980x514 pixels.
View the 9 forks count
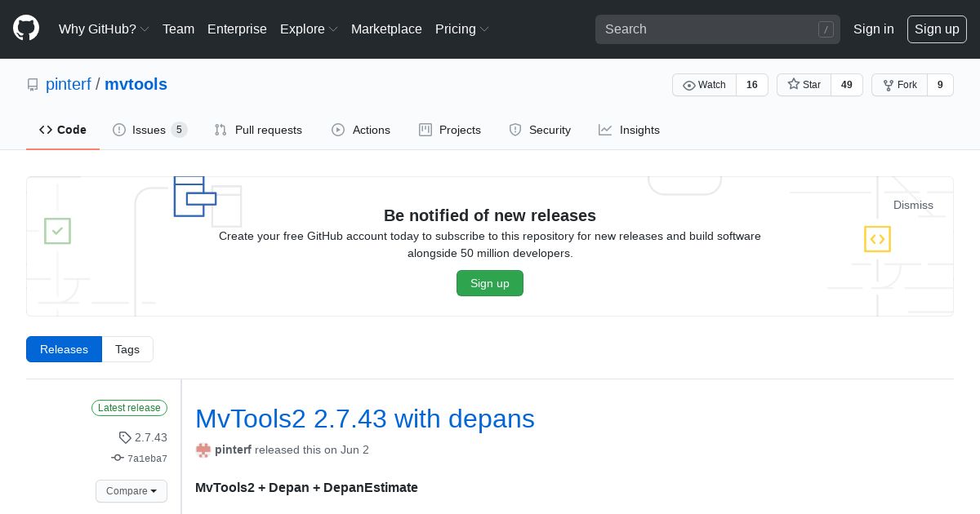(x=941, y=85)
